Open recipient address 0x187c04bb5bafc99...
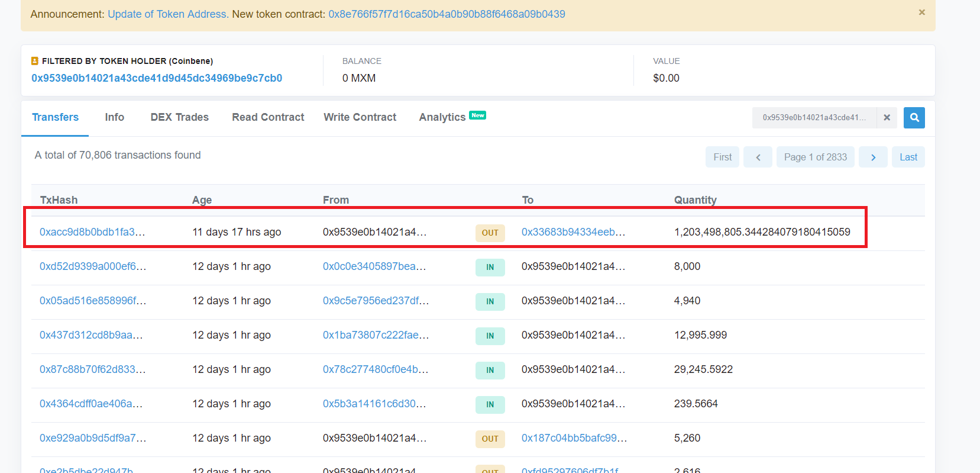 pyautogui.click(x=574, y=438)
